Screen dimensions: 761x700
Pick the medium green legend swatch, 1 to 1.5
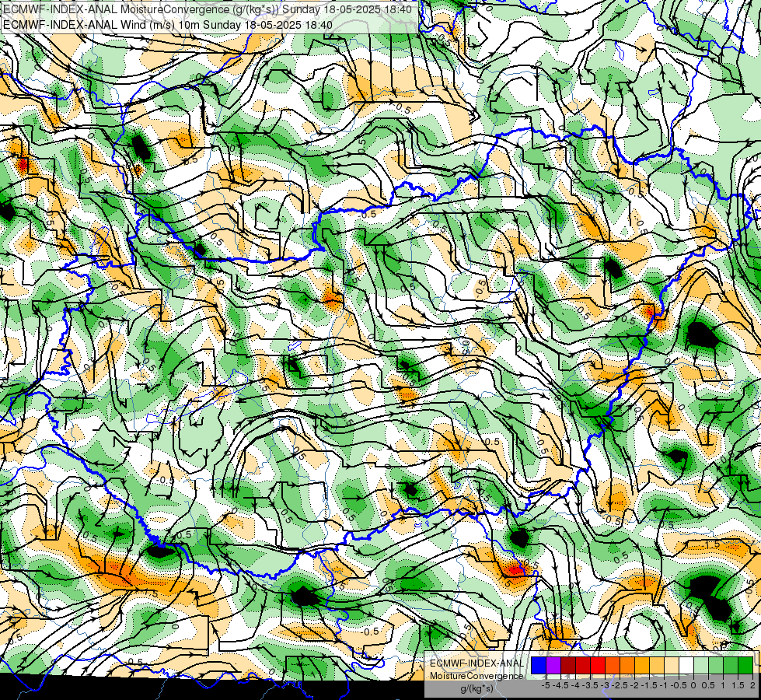(731, 665)
